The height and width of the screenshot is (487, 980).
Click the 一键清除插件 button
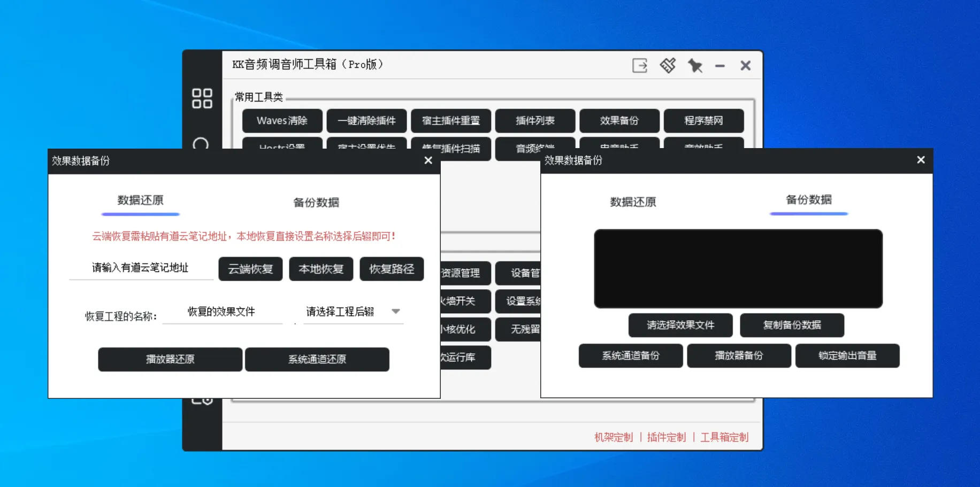pyautogui.click(x=366, y=121)
